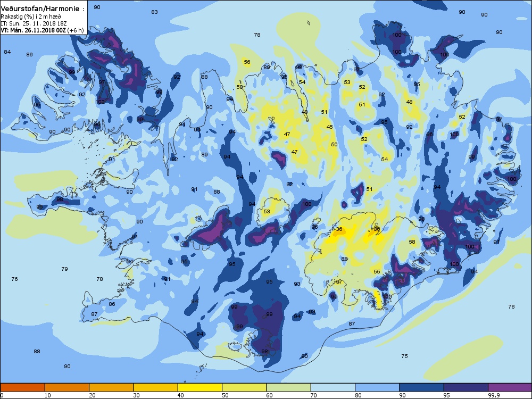Click the legend tick label '30'
Image resolution: width=532 pixels, height=399 pixels.
click(136, 395)
